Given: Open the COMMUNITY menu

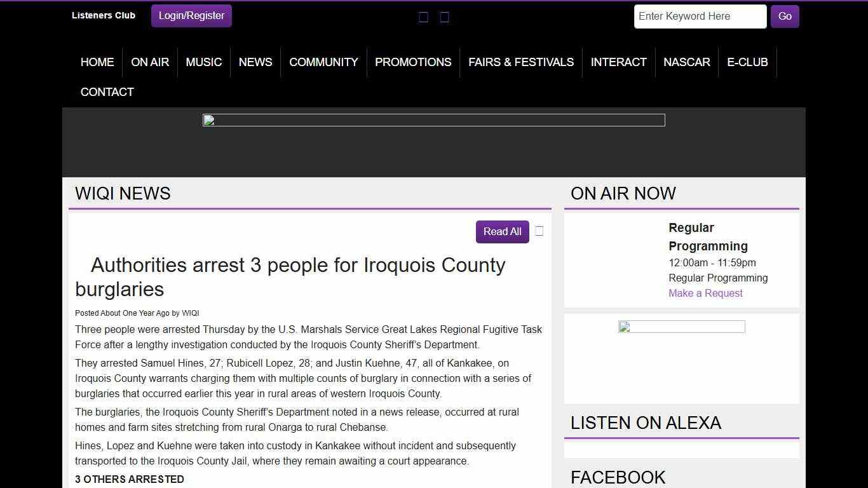Looking at the screenshot, I should [x=323, y=62].
